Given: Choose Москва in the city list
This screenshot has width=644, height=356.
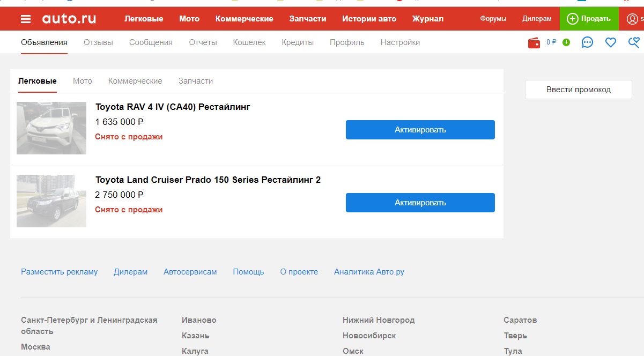Looking at the screenshot, I should click(x=35, y=347).
